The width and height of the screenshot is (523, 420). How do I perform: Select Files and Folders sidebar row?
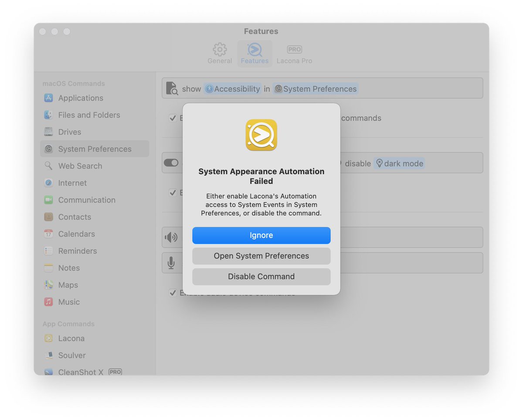pyautogui.click(x=95, y=115)
